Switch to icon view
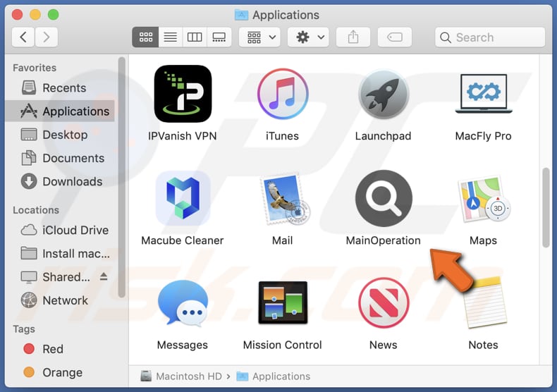Screen dimensions: 557x392 click(x=146, y=37)
